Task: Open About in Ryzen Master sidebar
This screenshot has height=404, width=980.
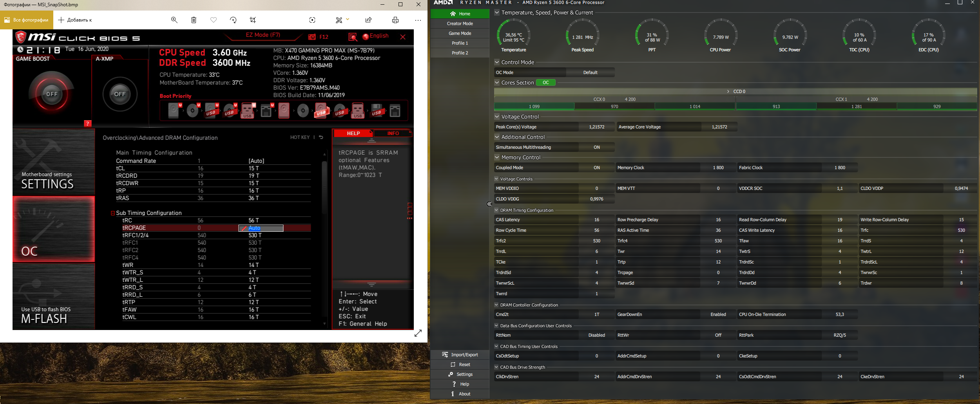Action: (x=460, y=394)
